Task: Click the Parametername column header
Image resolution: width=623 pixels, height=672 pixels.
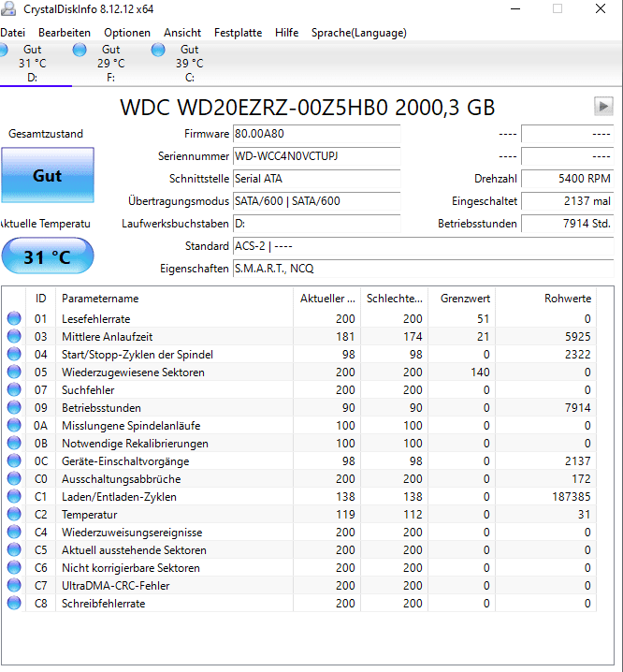Action: click(174, 299)
